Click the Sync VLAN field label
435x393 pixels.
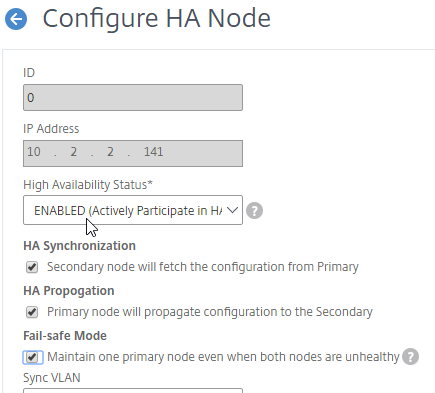click(52, 378)
